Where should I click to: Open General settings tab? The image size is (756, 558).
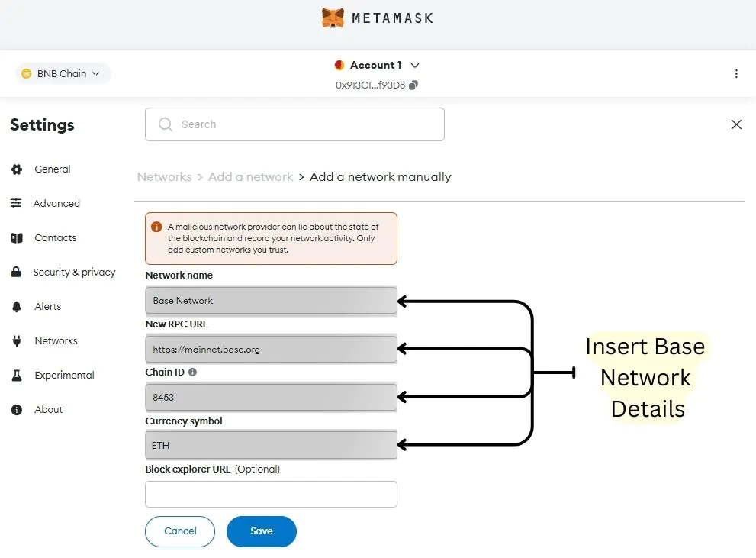[52, 169]
